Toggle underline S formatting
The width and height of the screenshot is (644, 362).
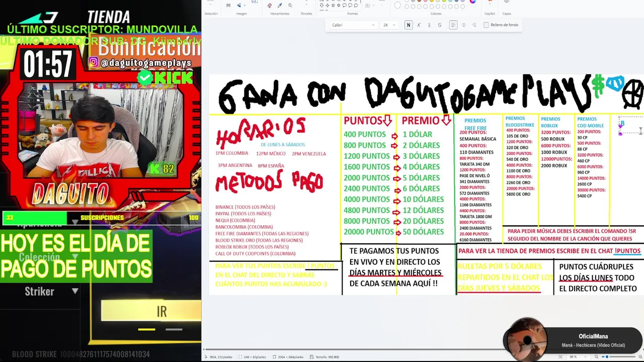click(429, 25)
